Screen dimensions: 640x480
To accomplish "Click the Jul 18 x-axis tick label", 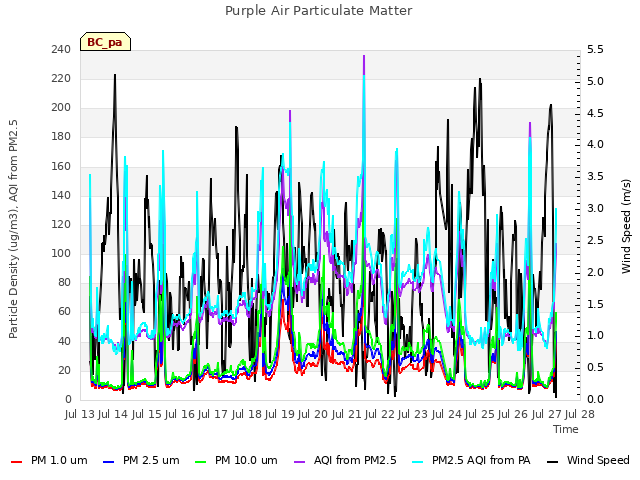I will tap(247, 414).
